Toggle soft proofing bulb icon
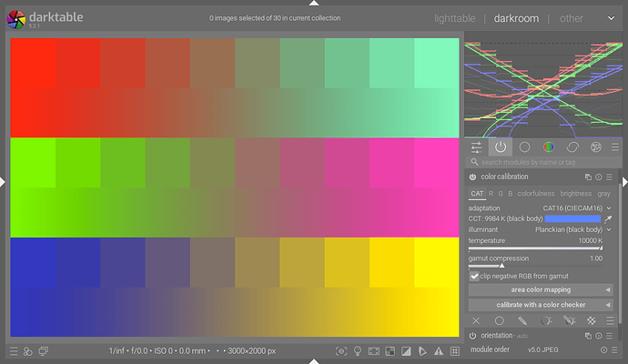628x364 pixels. 358,351
